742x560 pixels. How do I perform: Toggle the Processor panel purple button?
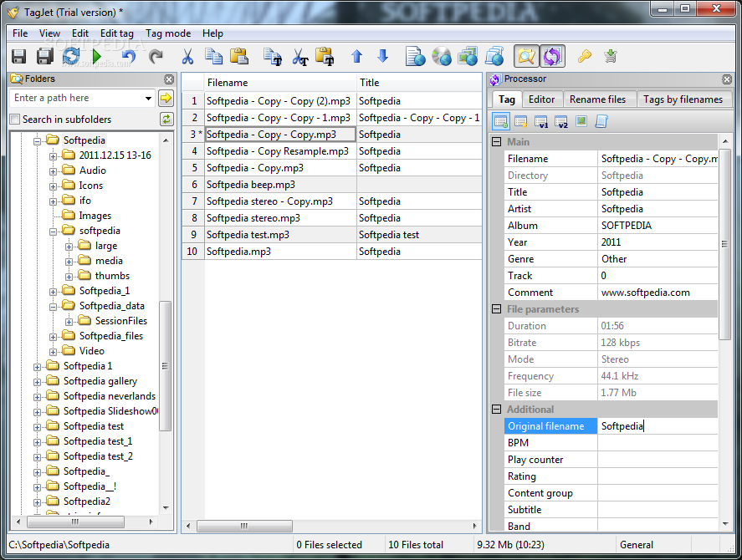pyautogui.click(x=552, y=57)
